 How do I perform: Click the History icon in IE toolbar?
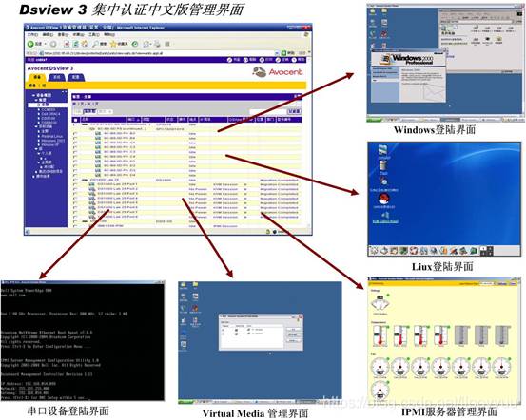pyautogui.click(x=135, y=44)
